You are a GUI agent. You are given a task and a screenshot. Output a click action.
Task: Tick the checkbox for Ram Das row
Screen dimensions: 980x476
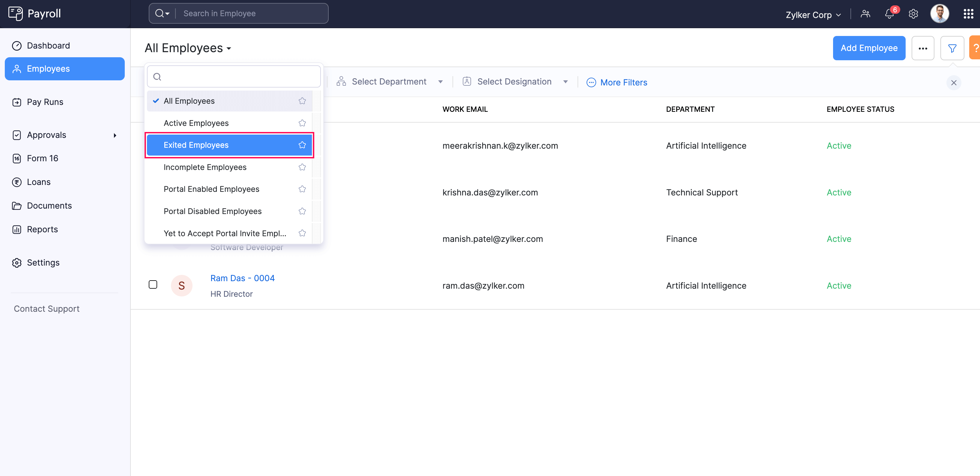[153, 284]
